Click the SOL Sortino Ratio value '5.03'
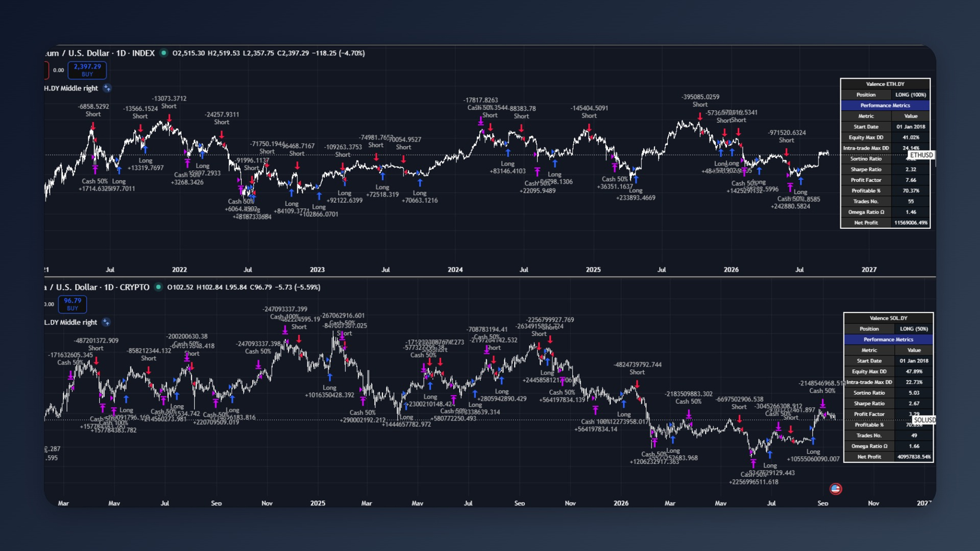Viewport: 980px width, 551px height. pyautogui.click(x=913, y=393)
